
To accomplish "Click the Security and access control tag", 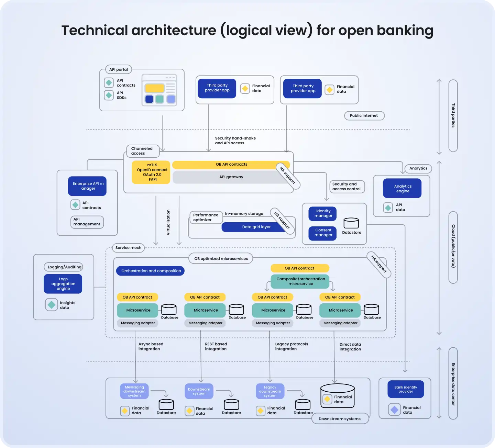I will coord(347,187).
